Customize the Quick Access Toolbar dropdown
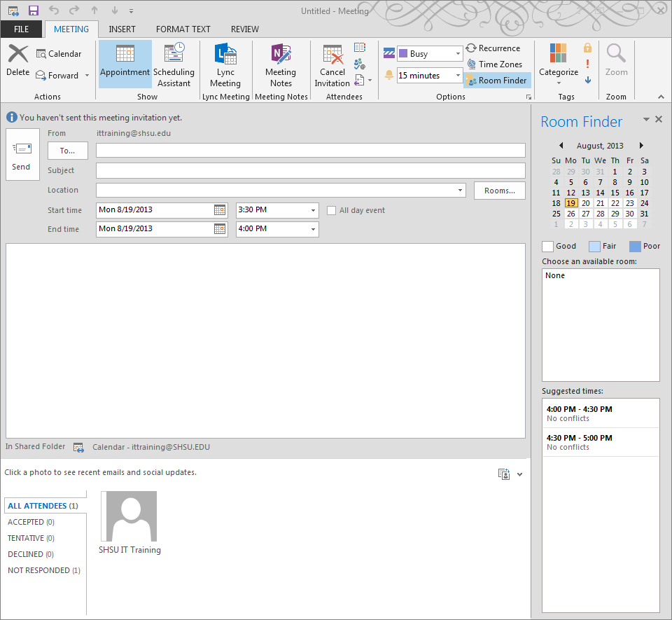This screenshot has height=620, width=672. point(131,11)
